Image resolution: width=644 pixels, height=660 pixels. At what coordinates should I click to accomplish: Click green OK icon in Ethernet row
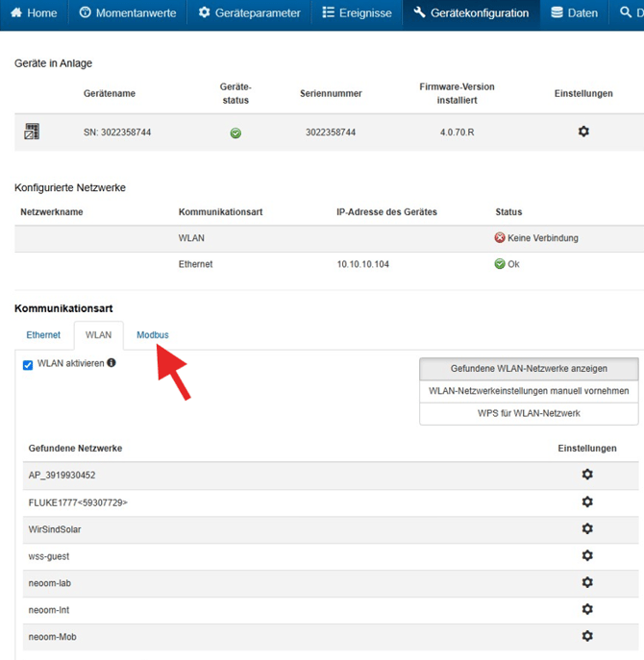coord(500,264)
